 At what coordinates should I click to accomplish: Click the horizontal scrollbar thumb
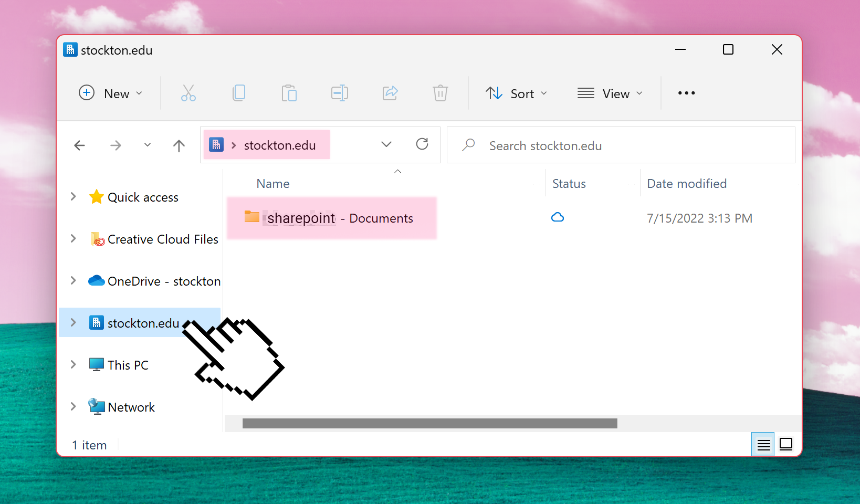pos(430,423)
